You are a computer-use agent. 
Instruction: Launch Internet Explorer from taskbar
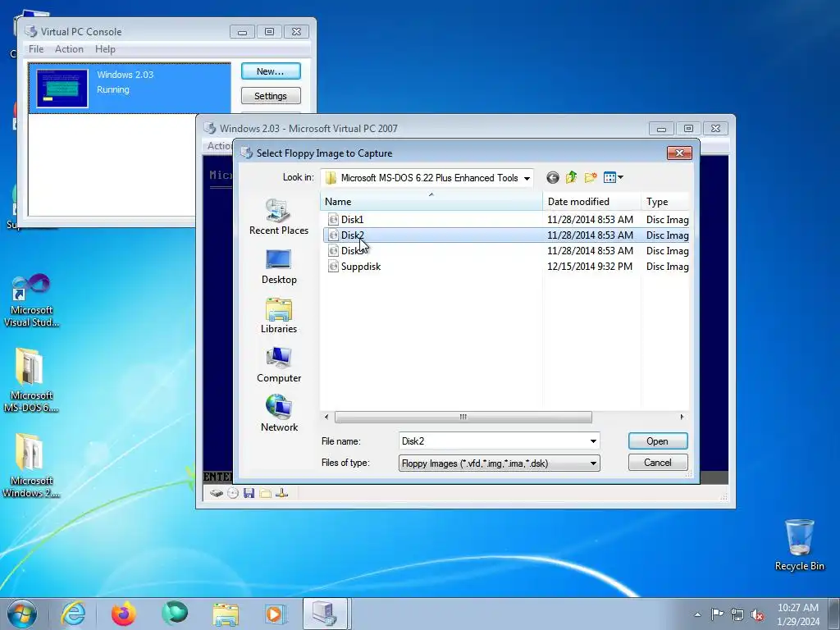click(73, 614)
